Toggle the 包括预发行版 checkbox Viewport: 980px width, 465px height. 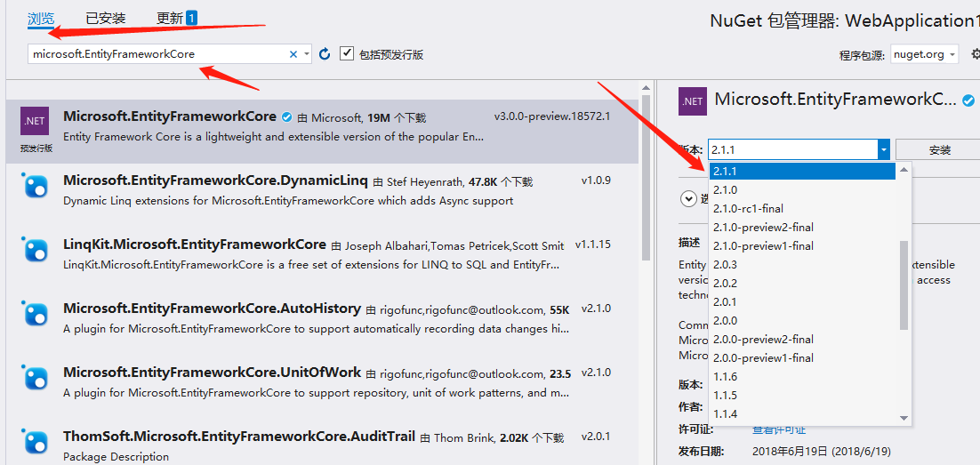tap(347, 53)
